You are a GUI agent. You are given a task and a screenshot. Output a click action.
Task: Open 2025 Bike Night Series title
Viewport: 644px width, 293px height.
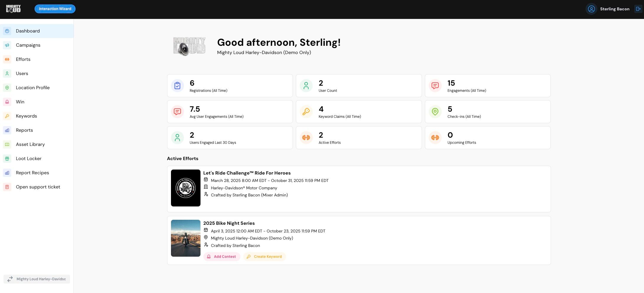point(229,223)
